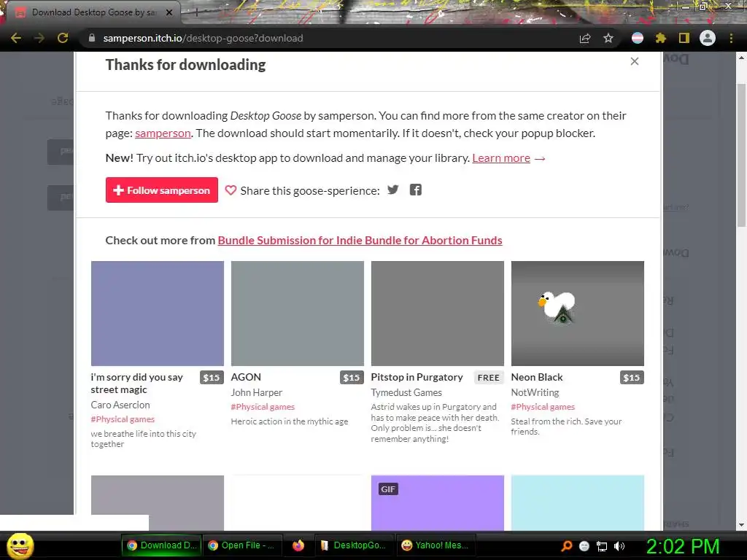Click the heart icon beside Share text
The image size is (747, 560).
tap(231, 190)
